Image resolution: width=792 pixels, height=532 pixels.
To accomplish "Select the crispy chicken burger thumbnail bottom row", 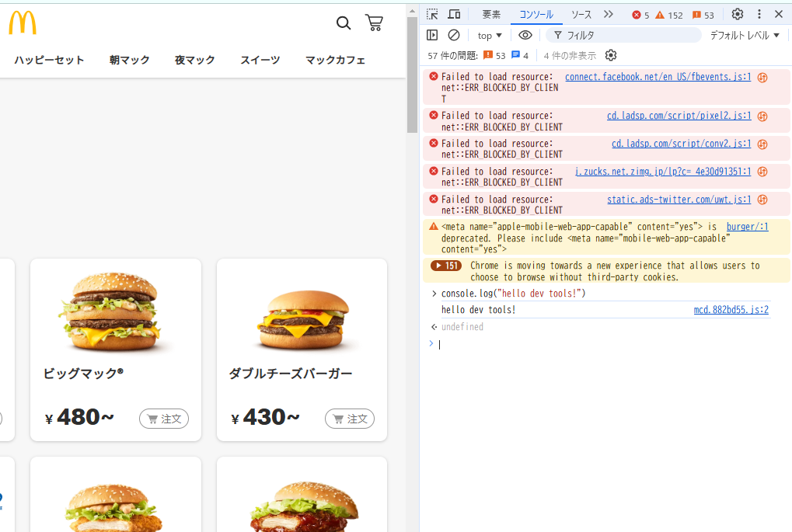I will (x=112, y=507).
